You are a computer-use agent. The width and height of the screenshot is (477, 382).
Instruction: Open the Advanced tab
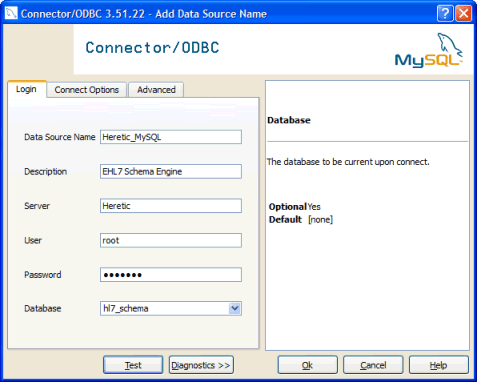(x=156, y=90)
